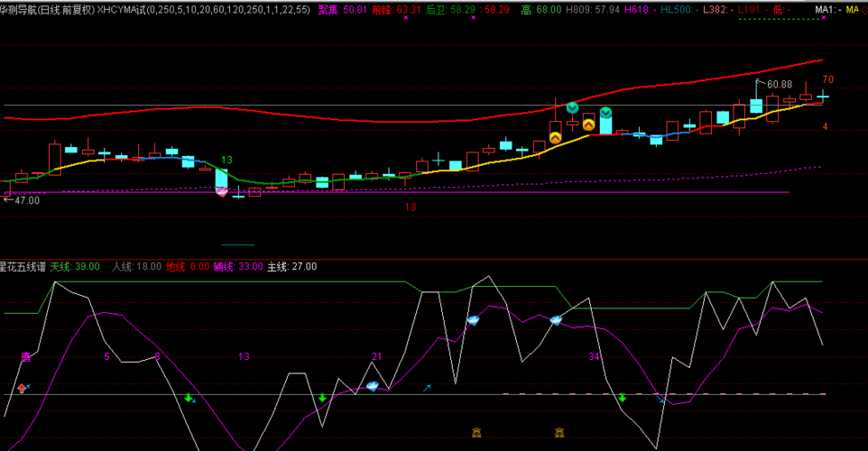Click the magenta Fibonacci number 13 in the lower panel
Viewport: 868px width, 451px height.
pos(244,356)
